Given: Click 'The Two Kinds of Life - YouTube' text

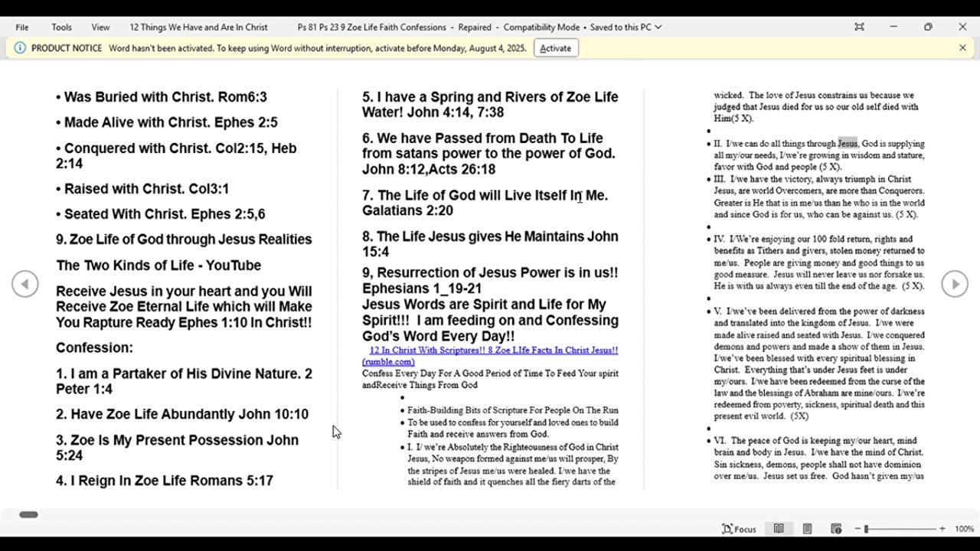Looking at the screenshot, I should coord(158,266).
